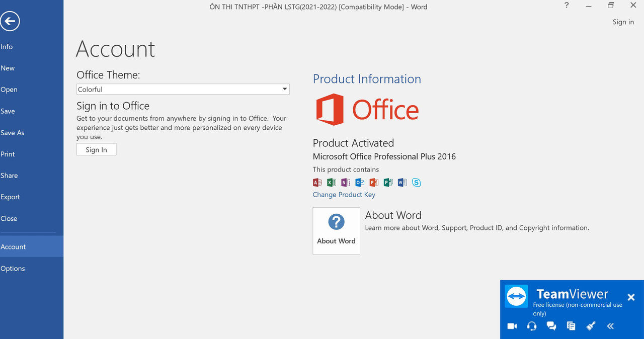Click TeamViewer free license text
This screenshot has height=339, width=644.
tap(578, 309)
